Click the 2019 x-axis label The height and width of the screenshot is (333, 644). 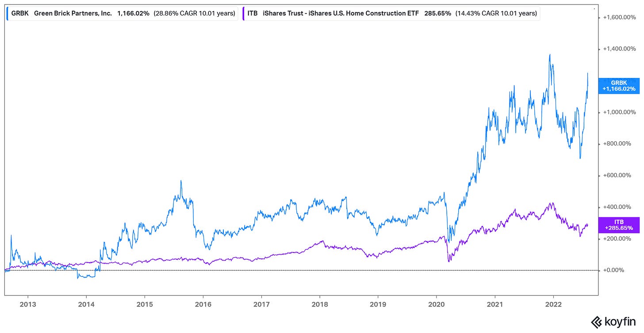378,305
